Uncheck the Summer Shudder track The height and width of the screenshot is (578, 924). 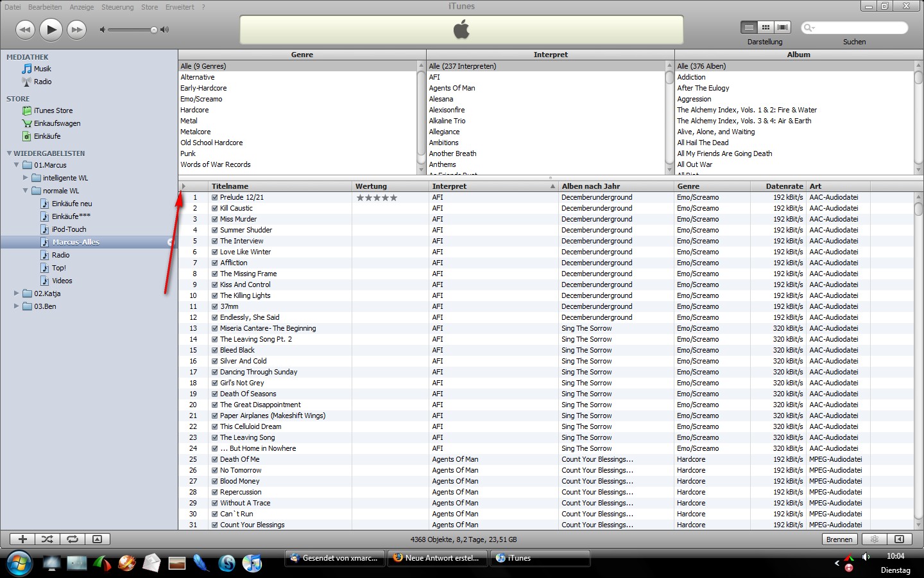point(215,231)
